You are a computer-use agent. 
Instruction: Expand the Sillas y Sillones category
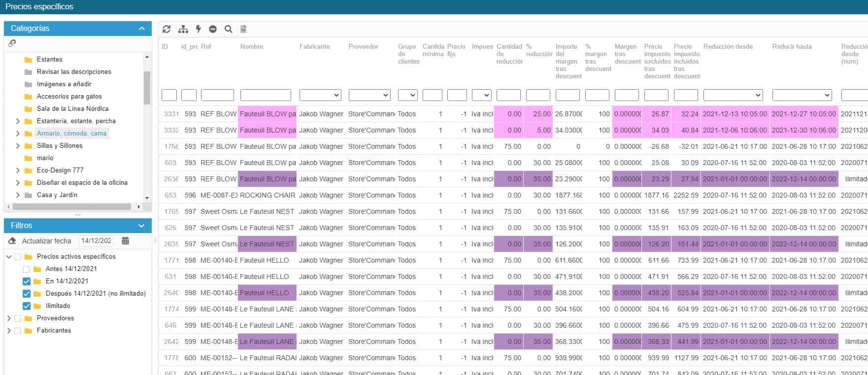coord(18,146)
